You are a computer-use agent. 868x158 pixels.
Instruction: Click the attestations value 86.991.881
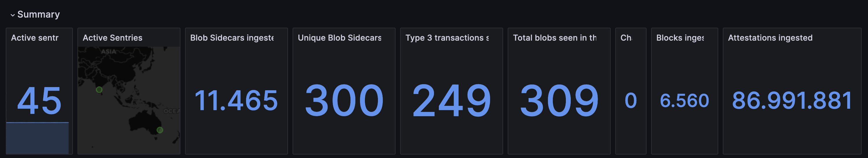(x=792, y=101)
